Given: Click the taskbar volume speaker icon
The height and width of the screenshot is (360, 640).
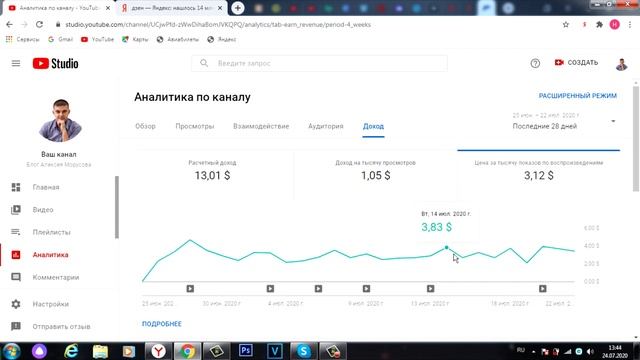Looking at the screenshot, I should point(590,351).
